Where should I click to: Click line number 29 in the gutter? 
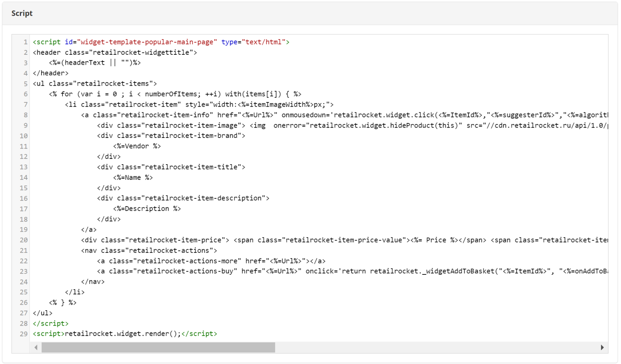(23, 334)
